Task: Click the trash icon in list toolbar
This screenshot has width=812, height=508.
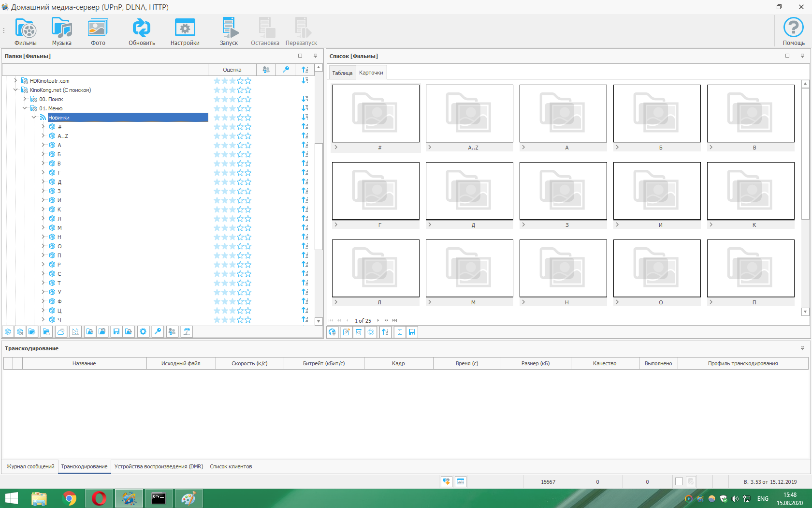Action: pos(359,332)
